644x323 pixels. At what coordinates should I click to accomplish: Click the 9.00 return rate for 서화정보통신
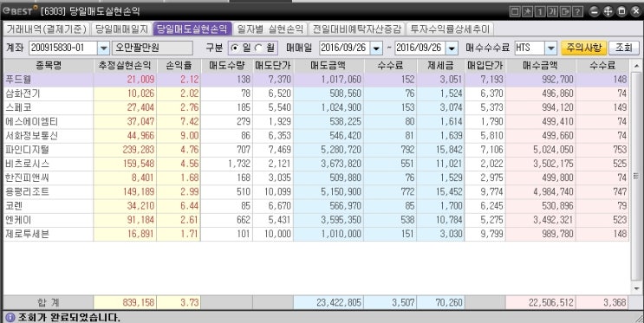point(189,135)
